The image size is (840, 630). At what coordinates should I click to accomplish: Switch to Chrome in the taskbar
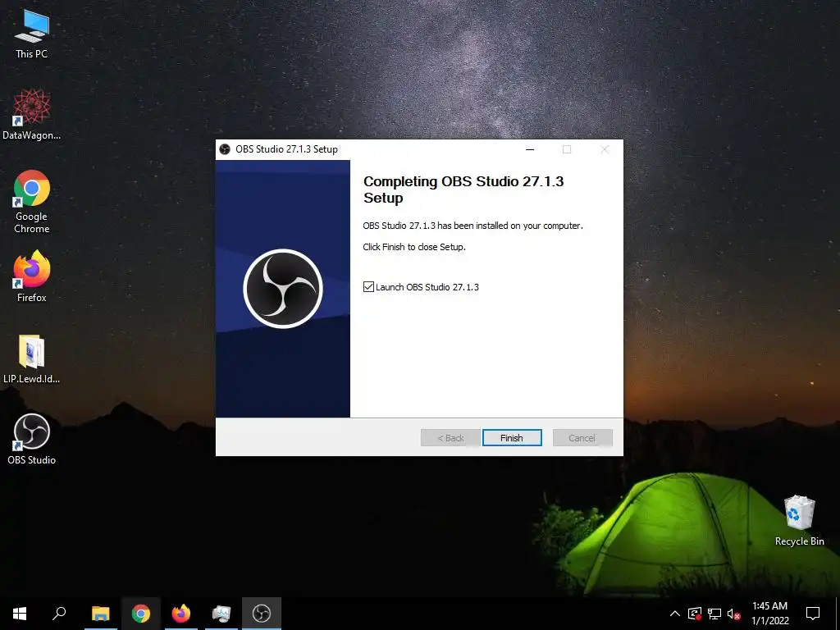tap(141, 614)
